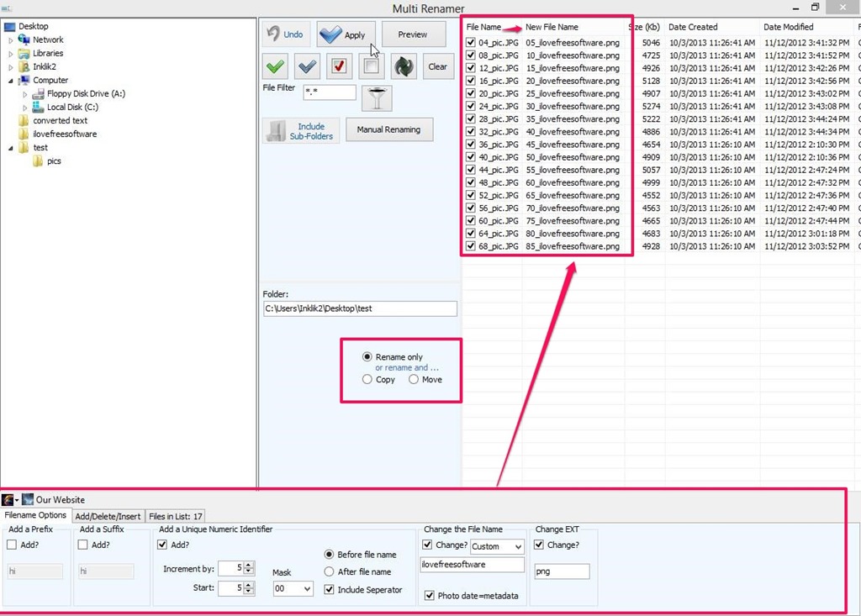
Task: Click the File Filter input field
Action: click(x=329, y=92)
